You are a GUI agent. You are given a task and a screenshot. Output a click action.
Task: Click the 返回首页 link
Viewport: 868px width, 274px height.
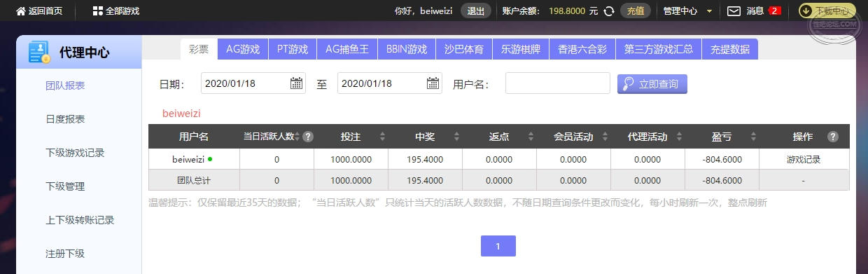tap(45, 11)
